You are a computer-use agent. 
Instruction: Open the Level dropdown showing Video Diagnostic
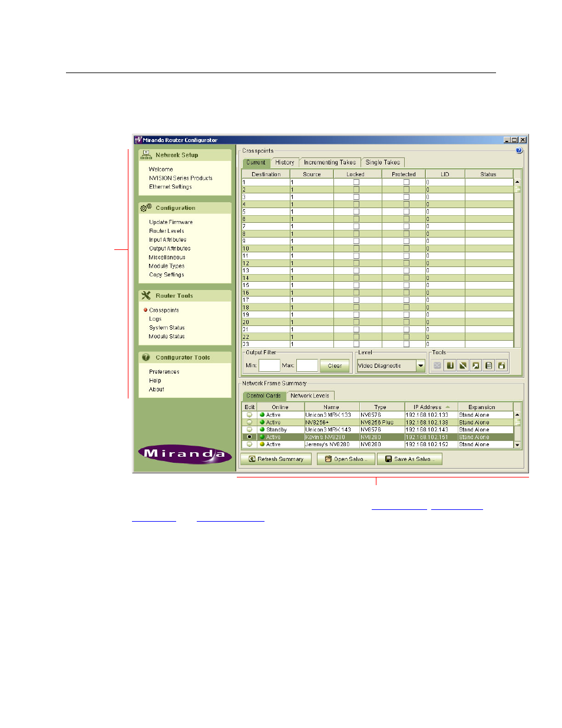(421, 366)
